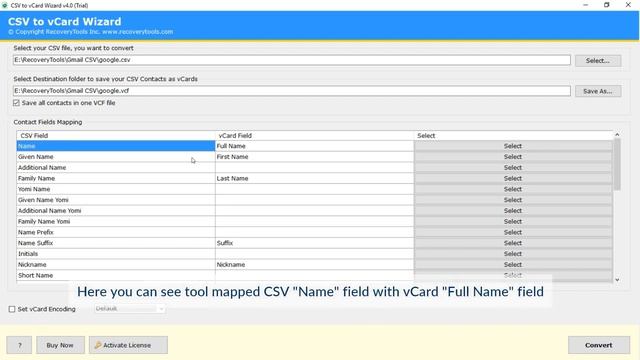The width and height of the screenshot is (640, 360).
Task: Click Select button in Nickname row
Action: [513, 264]
